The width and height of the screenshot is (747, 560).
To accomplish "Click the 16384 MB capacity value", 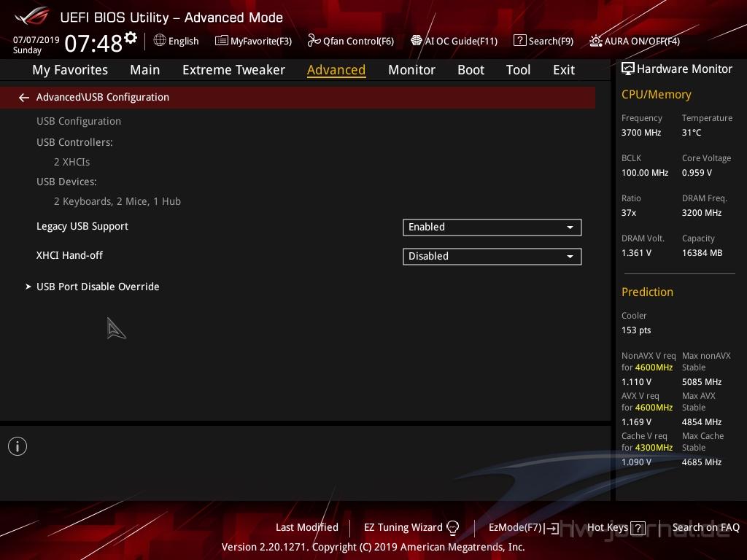I will click(702, 253).
